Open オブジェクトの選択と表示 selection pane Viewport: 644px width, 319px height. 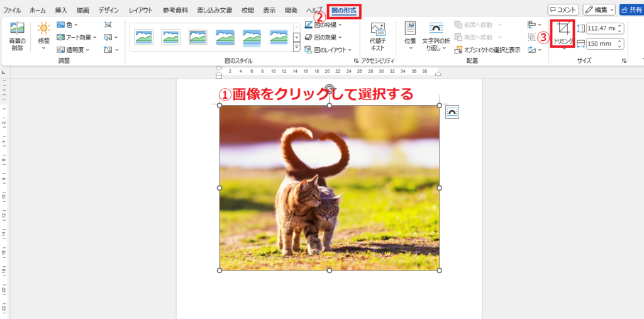[487, 50]
